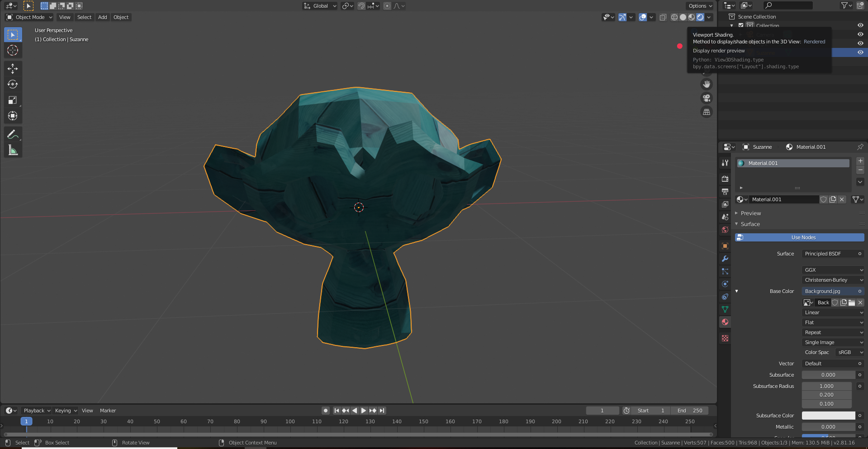Open the Add menu
868x449 pixels.
[x=103, y=17]
